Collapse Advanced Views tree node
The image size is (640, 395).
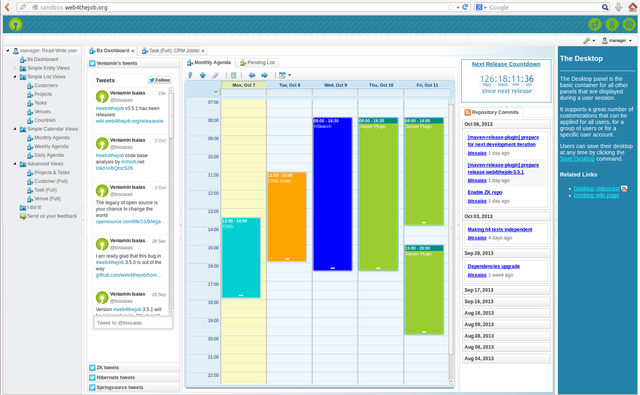tap(15, 164)
